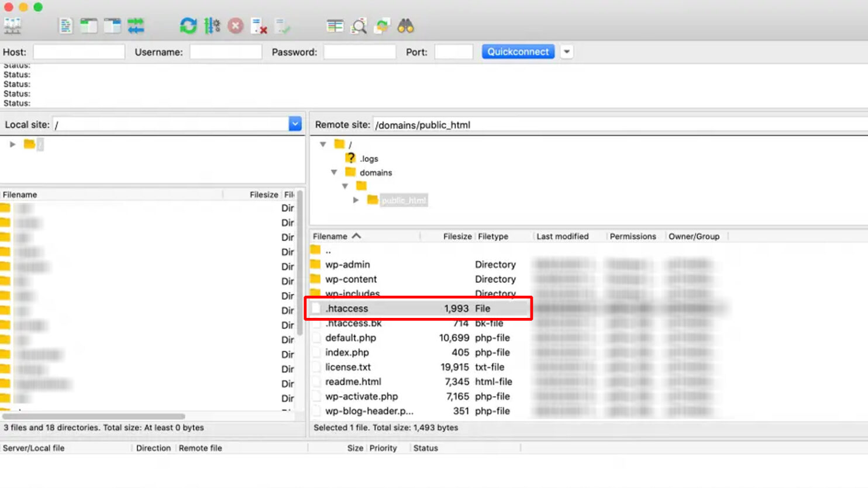Open the Site Manager
The image size is (868, 488).
(13, 26)
